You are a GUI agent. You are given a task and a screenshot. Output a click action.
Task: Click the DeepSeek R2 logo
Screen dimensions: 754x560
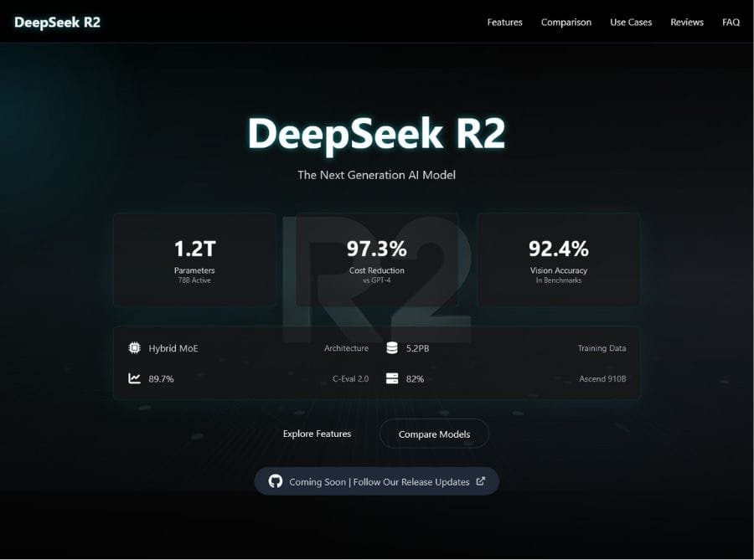click(x=57, y=22)
